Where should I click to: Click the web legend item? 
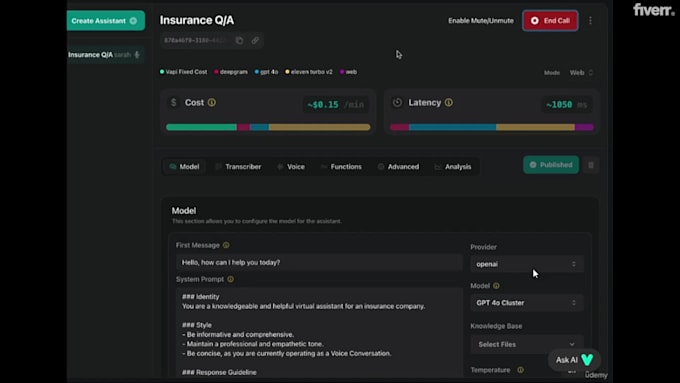(348, 72)
